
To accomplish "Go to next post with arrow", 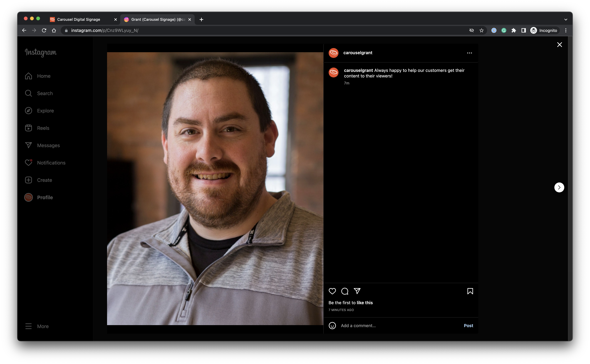I will pos(559,187).
